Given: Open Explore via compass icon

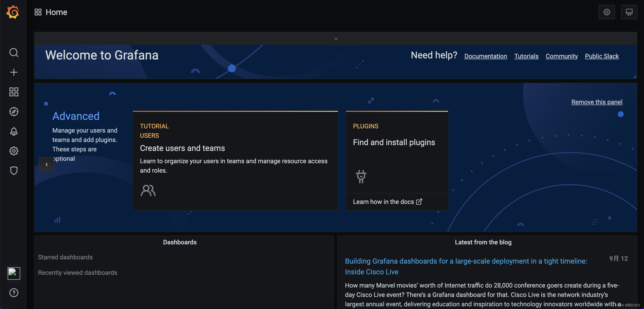Looking at the screenshot, I should coord(14,111).
